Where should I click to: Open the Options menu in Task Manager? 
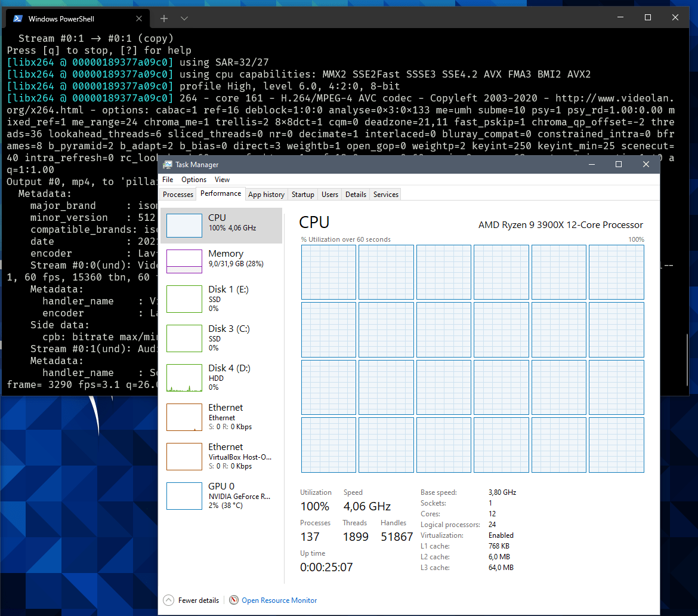click(194, 180)
